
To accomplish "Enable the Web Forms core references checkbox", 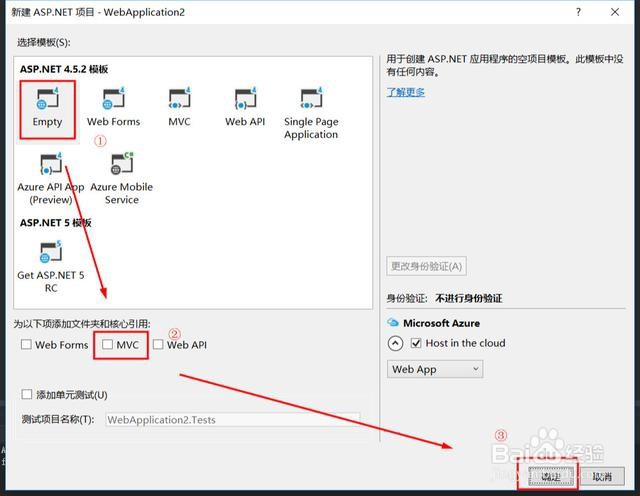I will (x=26, y=344).
